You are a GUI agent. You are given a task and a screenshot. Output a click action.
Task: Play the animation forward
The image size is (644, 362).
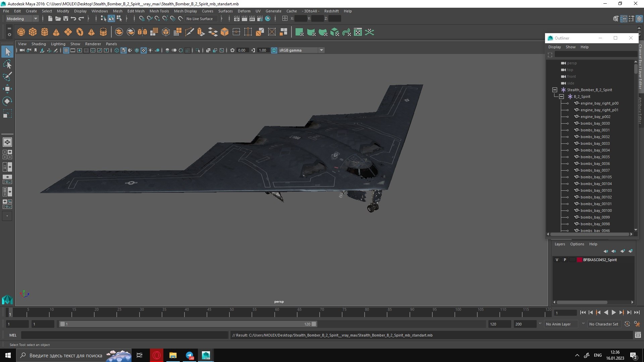click(613, 312)
